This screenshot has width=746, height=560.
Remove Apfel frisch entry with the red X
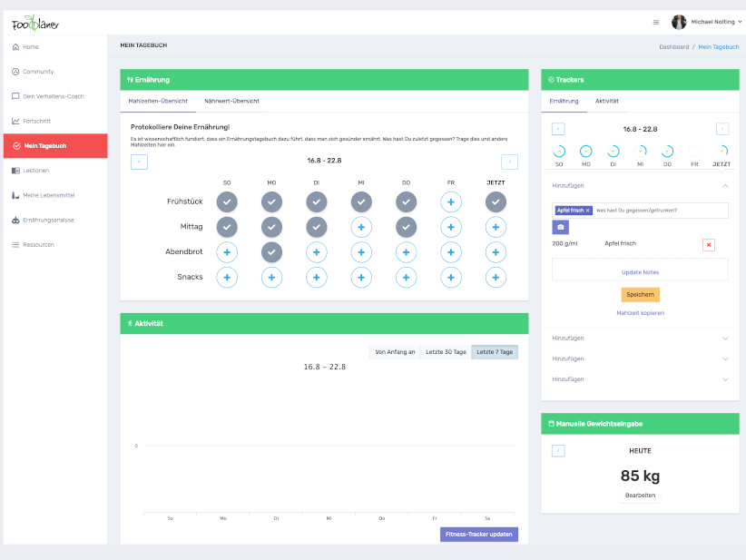coord(709,245)
